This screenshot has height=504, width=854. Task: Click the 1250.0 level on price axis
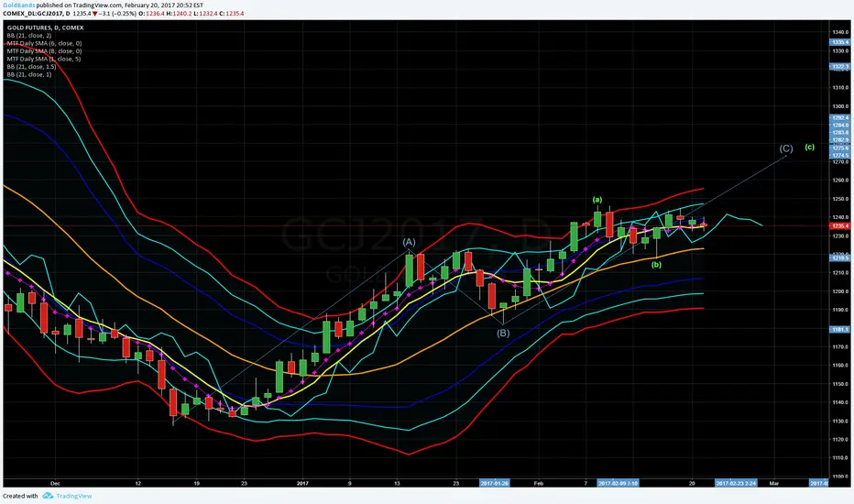(841, 199)
